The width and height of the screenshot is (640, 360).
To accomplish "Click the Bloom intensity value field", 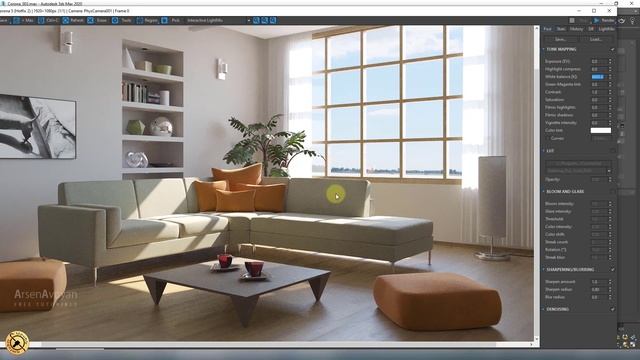I will 598,204.
